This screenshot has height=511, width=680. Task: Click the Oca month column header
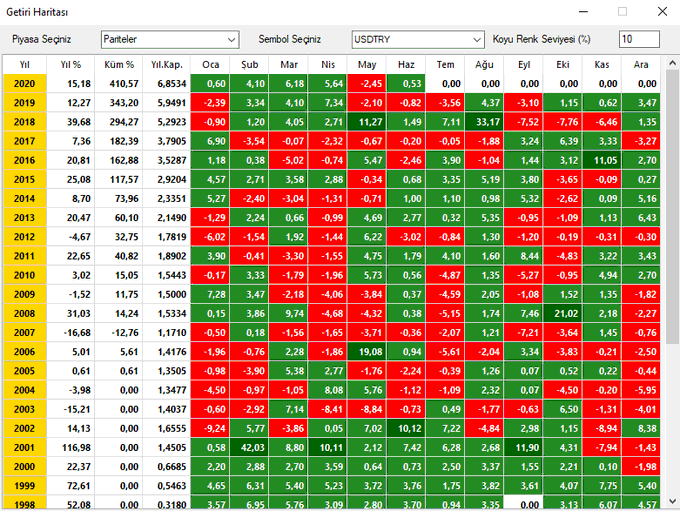tap(210, 65)
